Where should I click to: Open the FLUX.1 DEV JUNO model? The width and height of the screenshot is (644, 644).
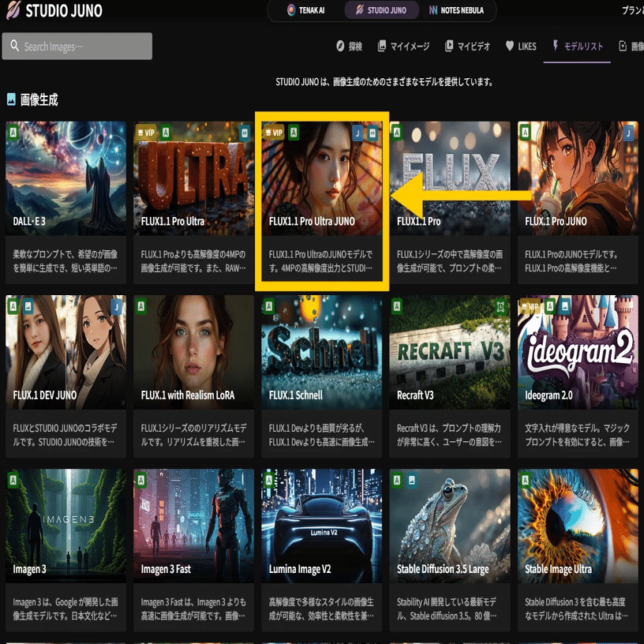click(66, 376)
